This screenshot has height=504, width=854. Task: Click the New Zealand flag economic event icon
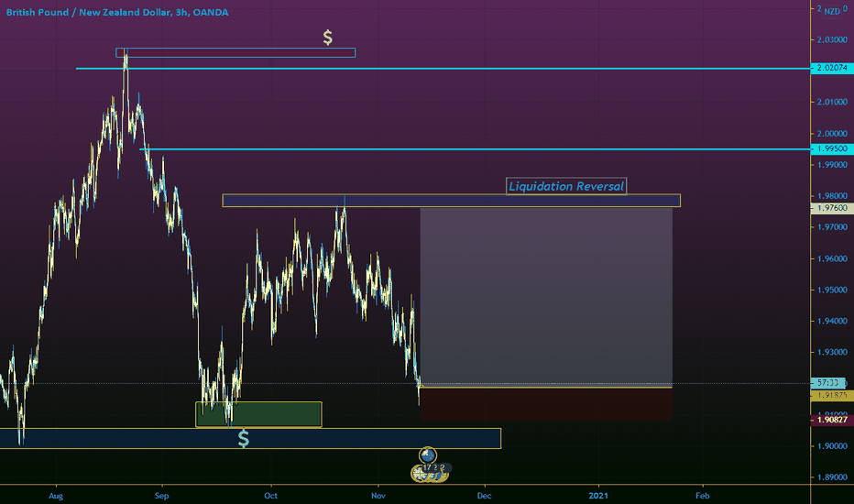[x=428, y=455]
